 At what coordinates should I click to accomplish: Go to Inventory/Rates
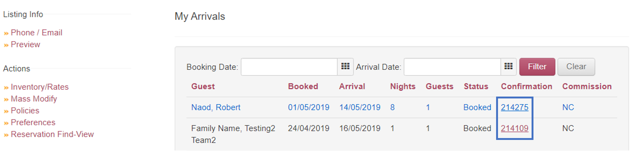(x=40, y=87)
